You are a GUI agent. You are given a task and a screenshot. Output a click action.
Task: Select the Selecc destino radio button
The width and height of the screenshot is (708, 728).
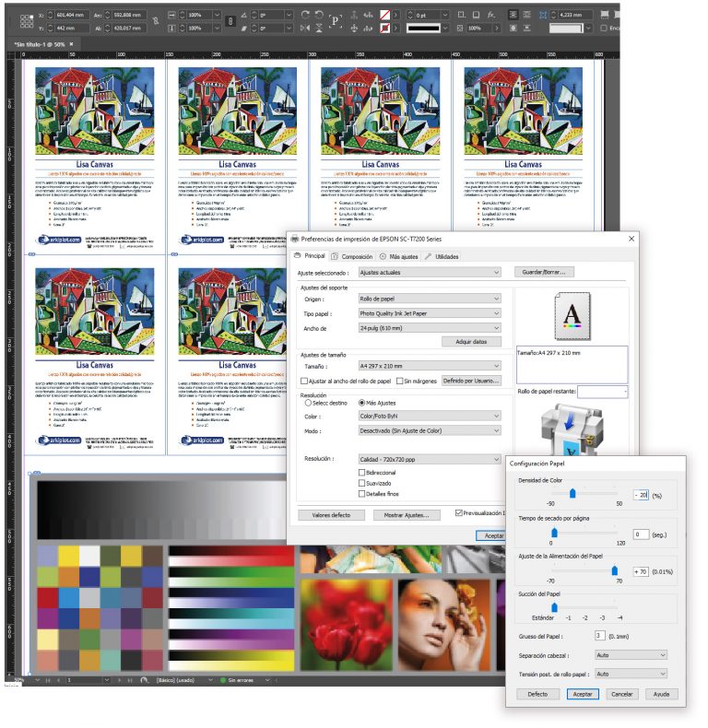point(308,403)
